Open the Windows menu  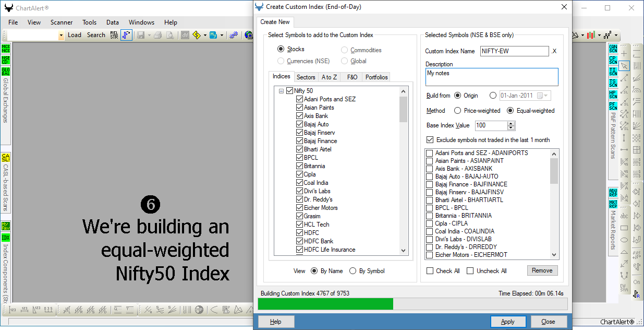point(141,22)
